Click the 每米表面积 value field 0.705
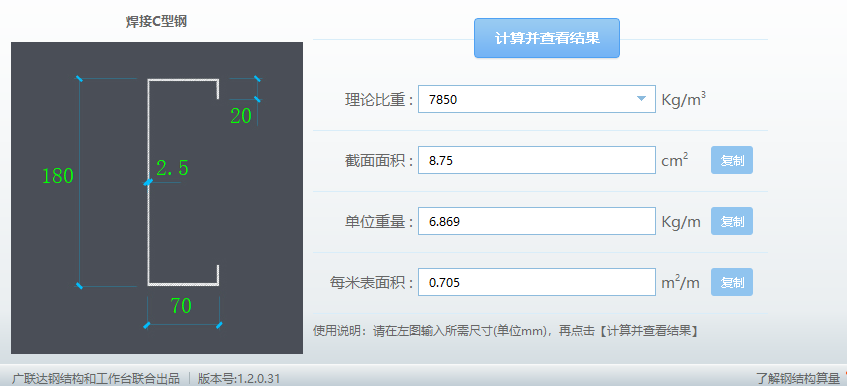847x386 pixels. pyautogui.click(x=537, y=282)
